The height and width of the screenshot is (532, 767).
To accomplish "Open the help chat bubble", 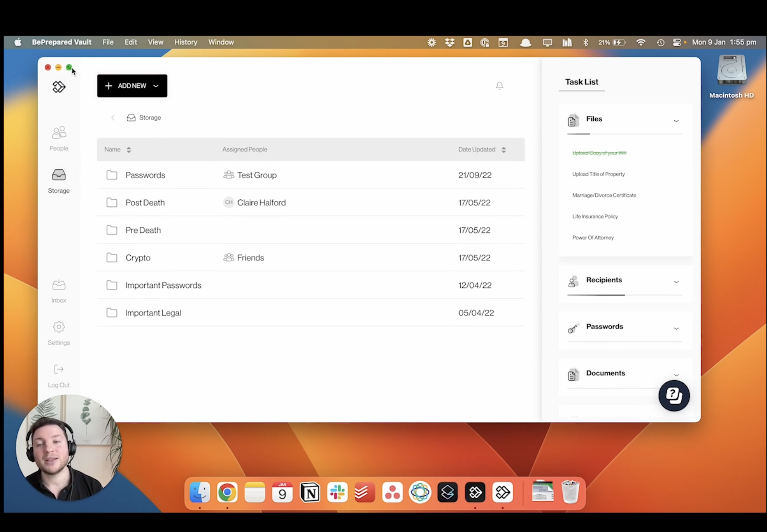I will pos(674,395).
